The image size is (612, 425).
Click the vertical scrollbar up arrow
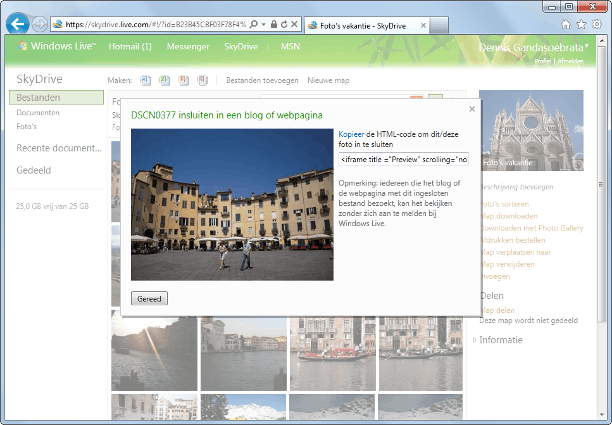click(x=601, y=41)
